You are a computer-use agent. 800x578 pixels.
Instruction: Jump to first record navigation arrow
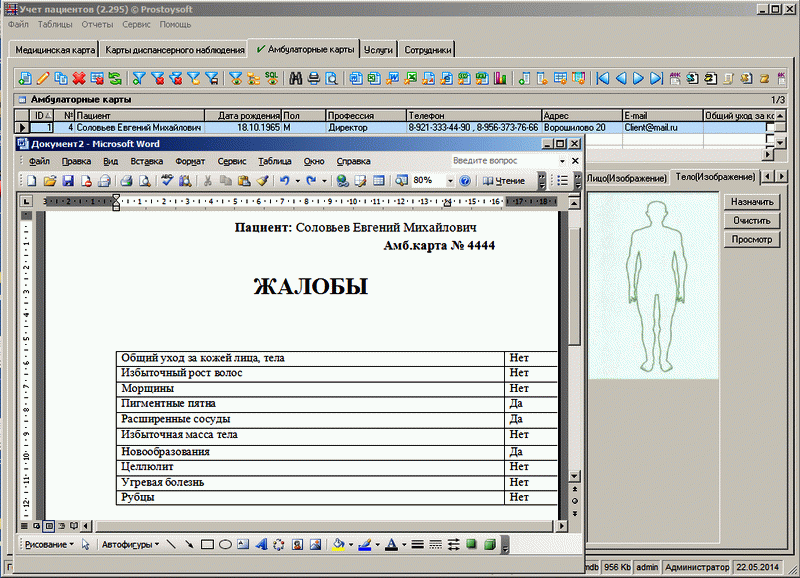[603, 78]
